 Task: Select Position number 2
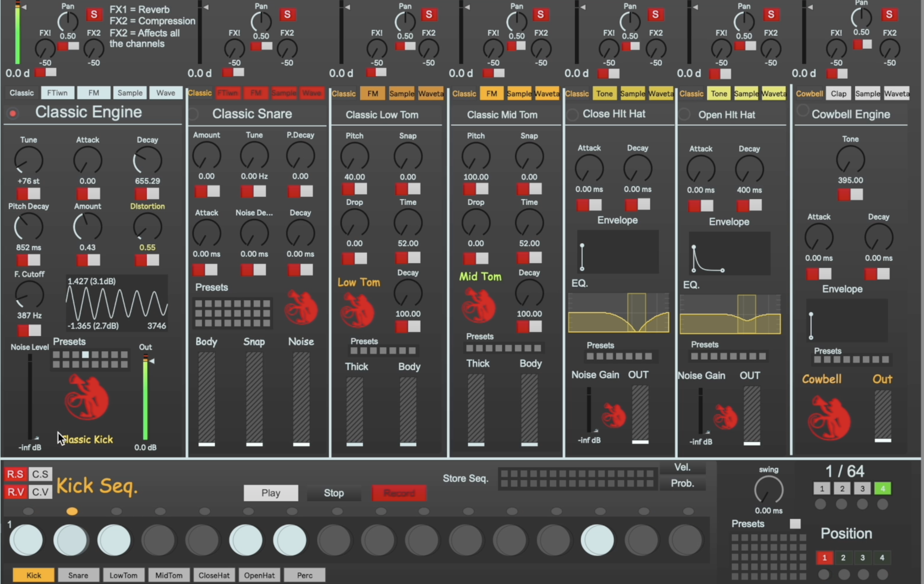pyautogui.click(x=843, y=558)
